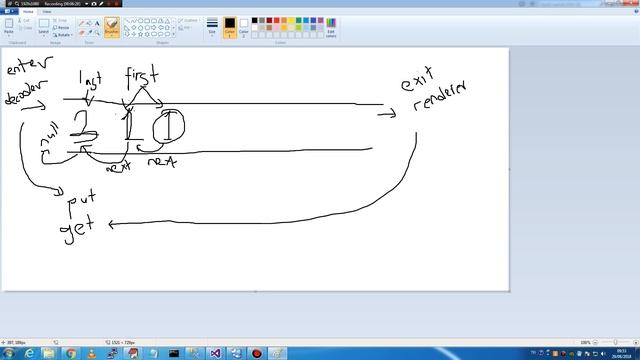Click the zoom out minus button
This screenshot has width=640, height=360.
pos(596,342)
